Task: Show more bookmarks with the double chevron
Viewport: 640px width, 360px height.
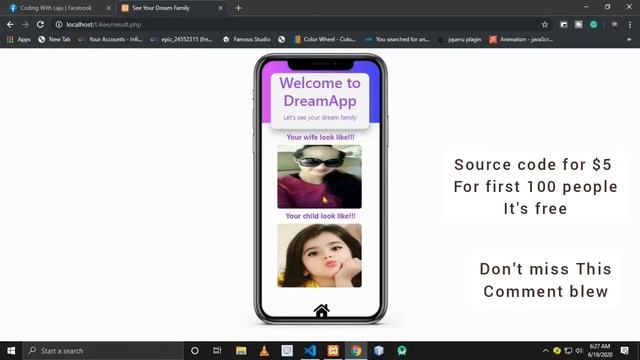Action: [629, 39]
